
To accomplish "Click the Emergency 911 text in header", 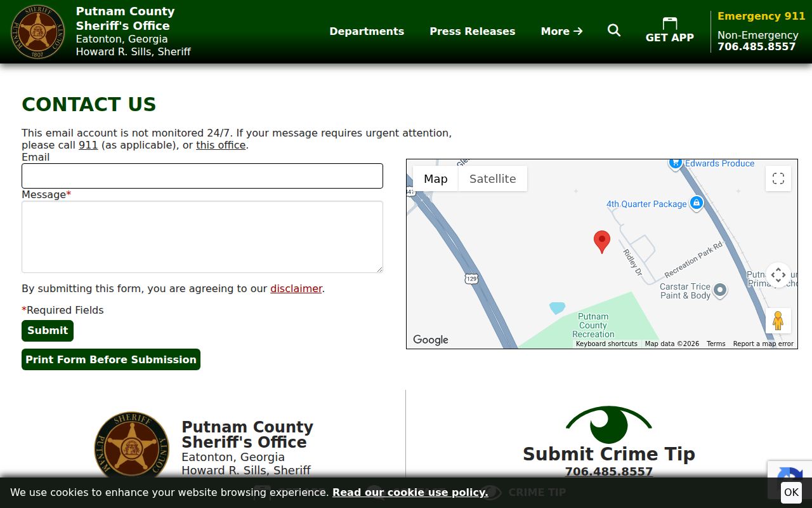I will click(761, 16).
